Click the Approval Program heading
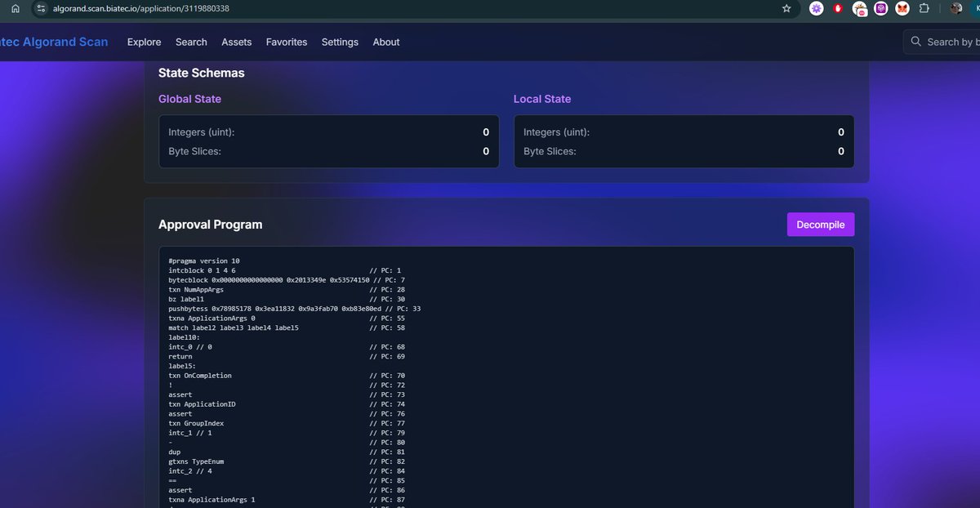 211,225
